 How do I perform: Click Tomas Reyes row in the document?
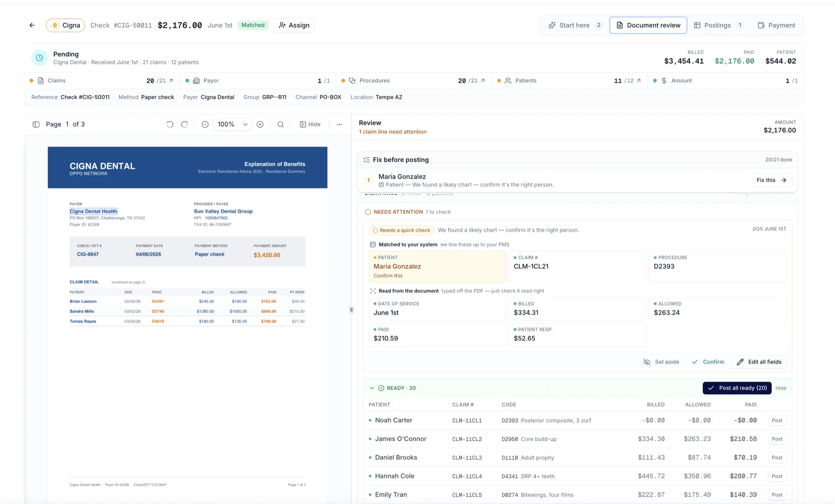pos(187,321)
